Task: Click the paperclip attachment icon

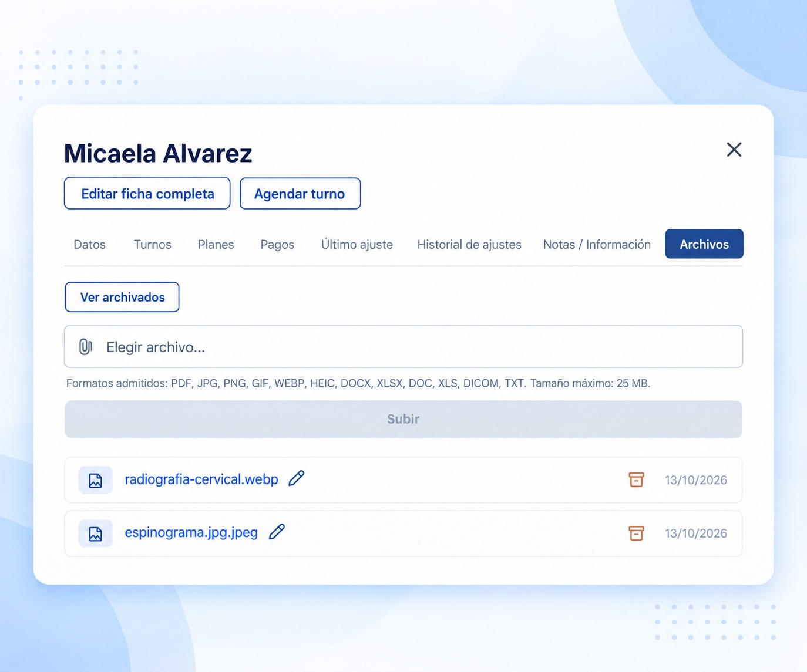Action: click(x=86, y=347)
